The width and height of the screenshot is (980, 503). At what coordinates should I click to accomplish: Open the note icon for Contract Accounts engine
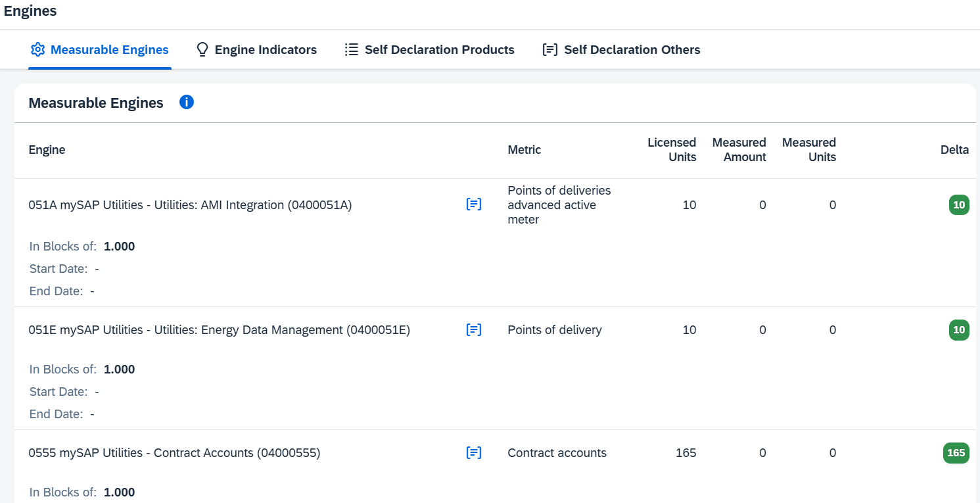click(x=474, y=452)
